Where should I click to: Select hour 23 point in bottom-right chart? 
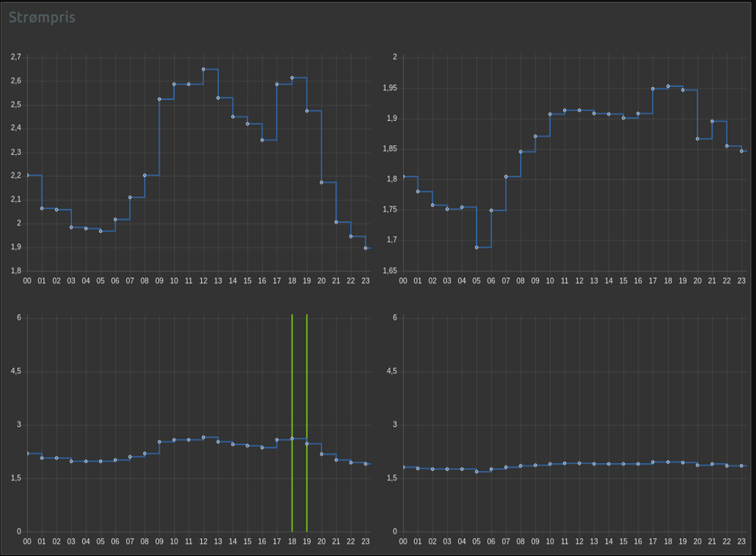click(742, 466)
